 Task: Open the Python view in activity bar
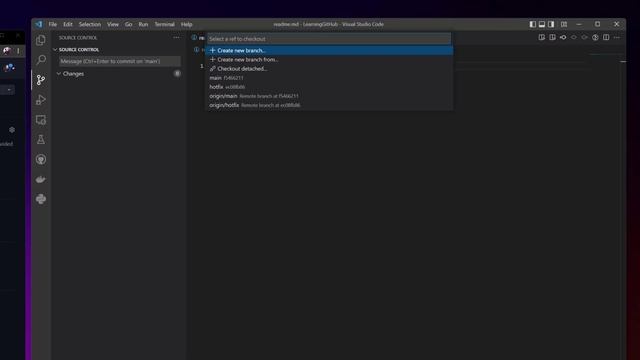coord(41,199)
